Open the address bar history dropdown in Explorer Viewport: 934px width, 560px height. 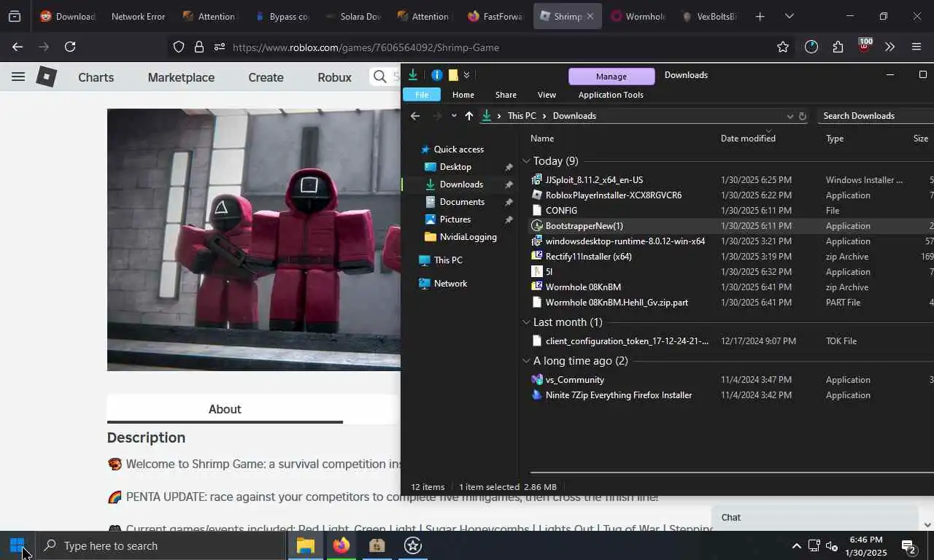[790, 116]
